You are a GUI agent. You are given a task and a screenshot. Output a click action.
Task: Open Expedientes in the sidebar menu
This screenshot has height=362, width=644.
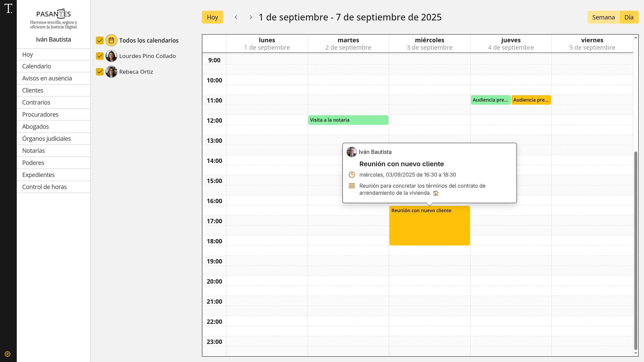[39, 175]
